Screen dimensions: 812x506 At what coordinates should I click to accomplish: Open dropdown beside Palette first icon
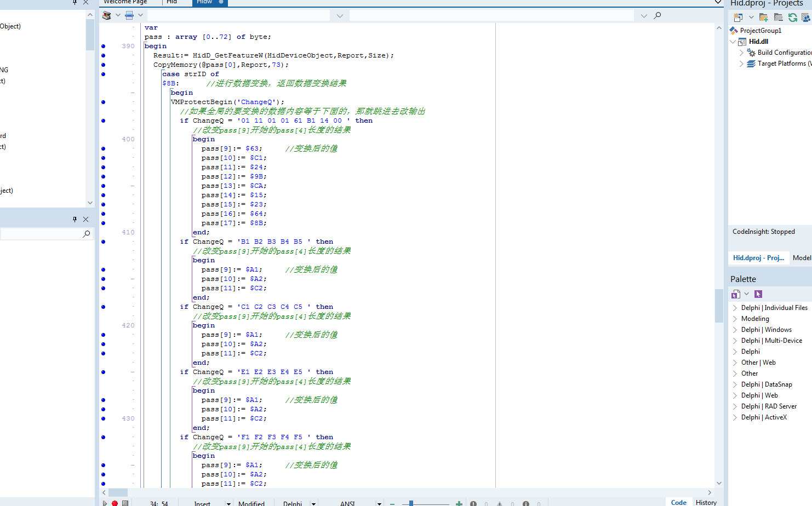746,294
